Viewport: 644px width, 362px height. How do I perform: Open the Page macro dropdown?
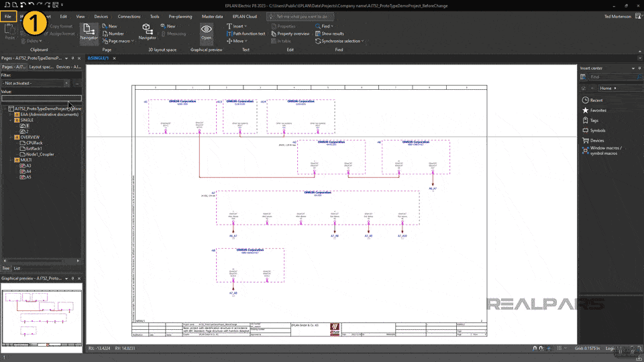point(118,41)
